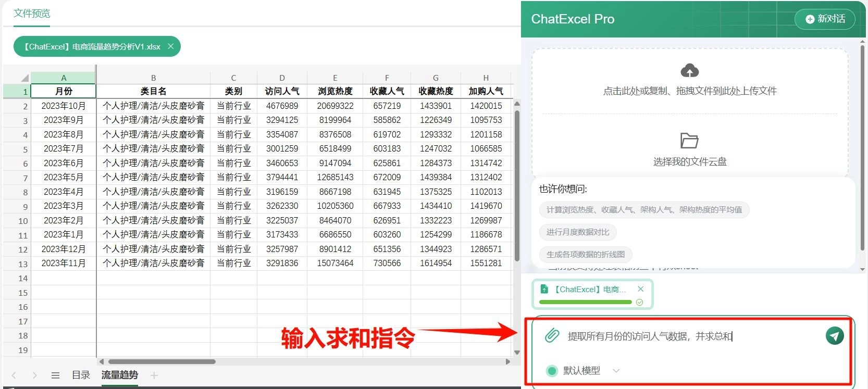This screenshot has height=389, width=868.
Task: Open the sheet list hamburger icon
Action: [55, 375]
